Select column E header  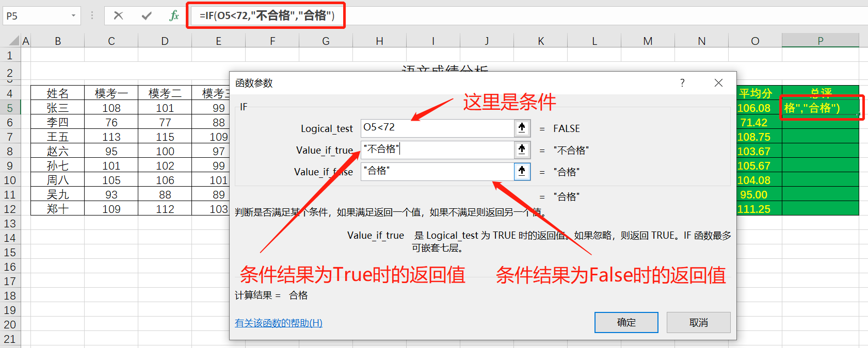coord(219,41)
